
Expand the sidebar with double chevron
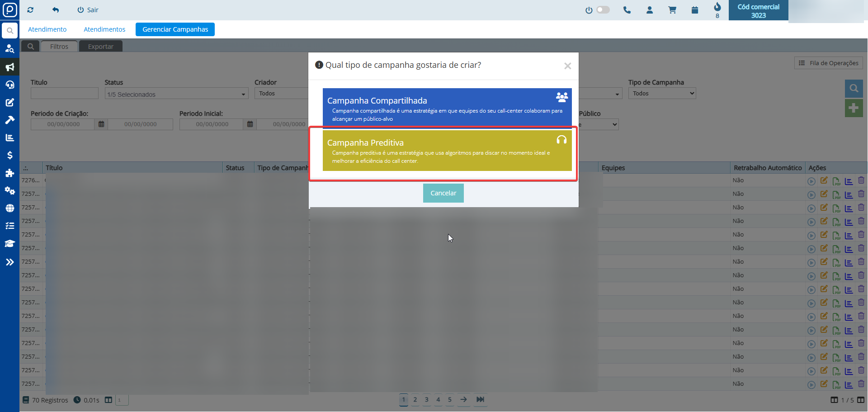[9, 262]
